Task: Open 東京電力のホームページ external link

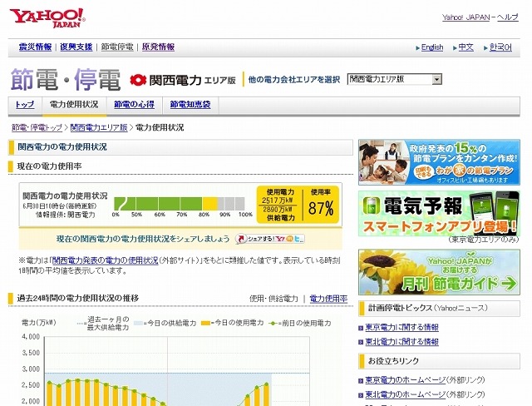Action: pyautogui.click(x=405, y=380)
